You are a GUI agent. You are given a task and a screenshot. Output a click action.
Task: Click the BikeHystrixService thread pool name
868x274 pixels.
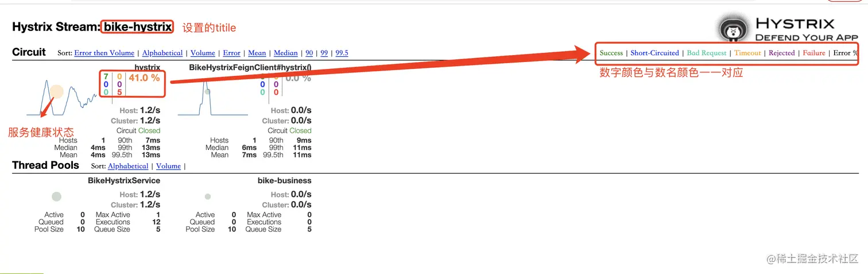point(124,180)
